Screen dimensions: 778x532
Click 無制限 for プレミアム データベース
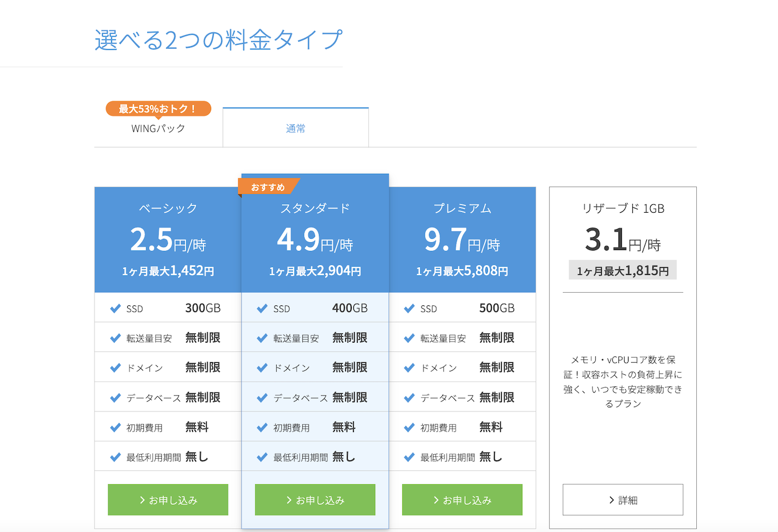(x=497, y=397)
